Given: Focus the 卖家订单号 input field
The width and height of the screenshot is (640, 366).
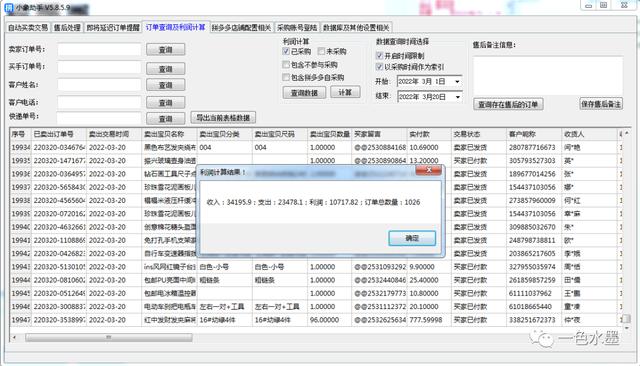Looking at the screenshot, I should click(x=99, y=49).
